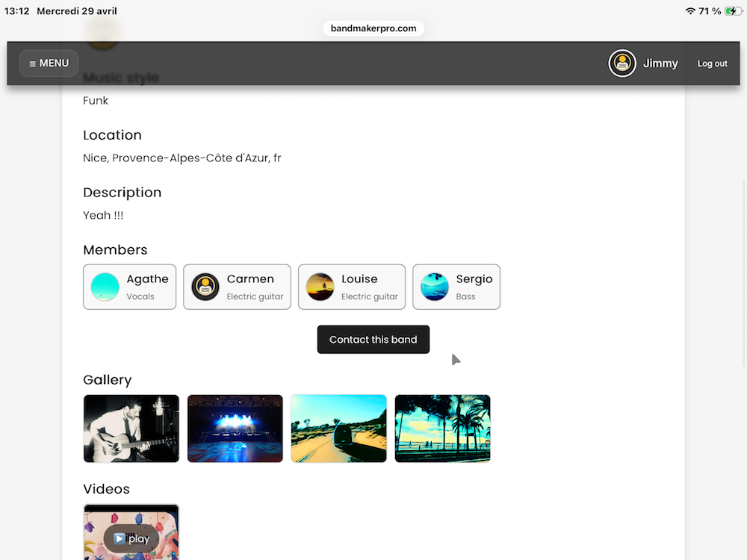The height and width of the screenshot is (560, 747).
Task: Click the Description heading
Action: [x=123, y=193]
